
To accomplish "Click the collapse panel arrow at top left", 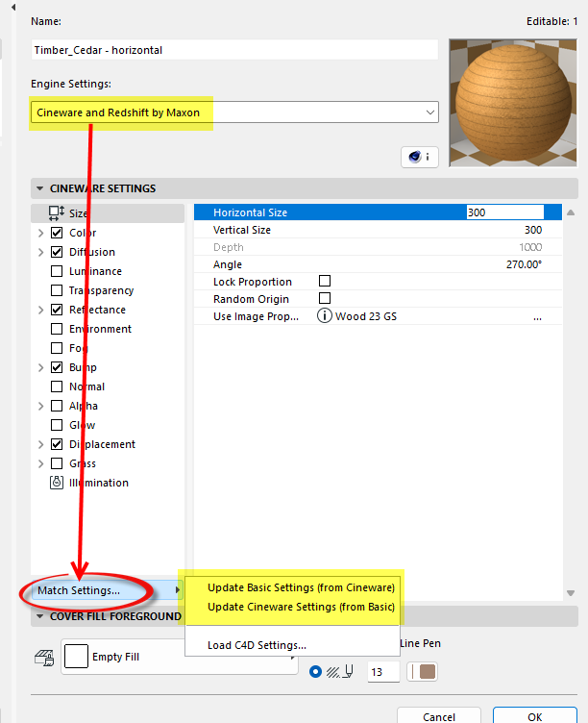I will pyautogui.click(x=13, y=7).
